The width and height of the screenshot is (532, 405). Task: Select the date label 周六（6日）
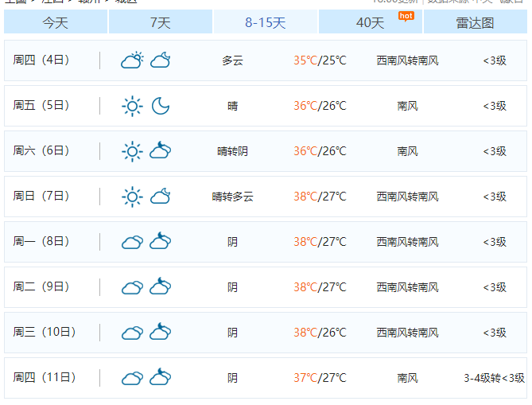[41, 150]
